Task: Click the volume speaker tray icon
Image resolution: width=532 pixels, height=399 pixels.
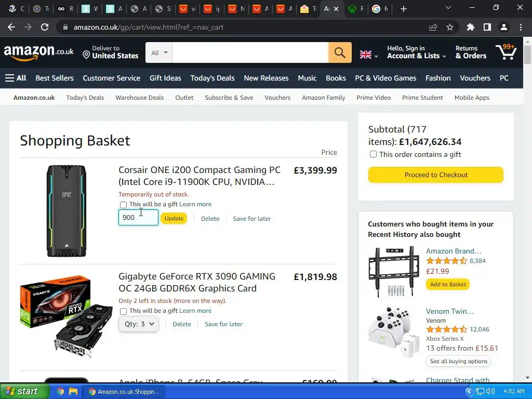Action: click(x=490, y=392)
